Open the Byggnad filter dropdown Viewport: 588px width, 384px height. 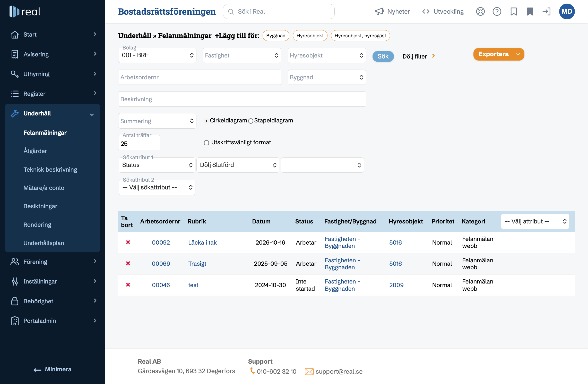327,77
